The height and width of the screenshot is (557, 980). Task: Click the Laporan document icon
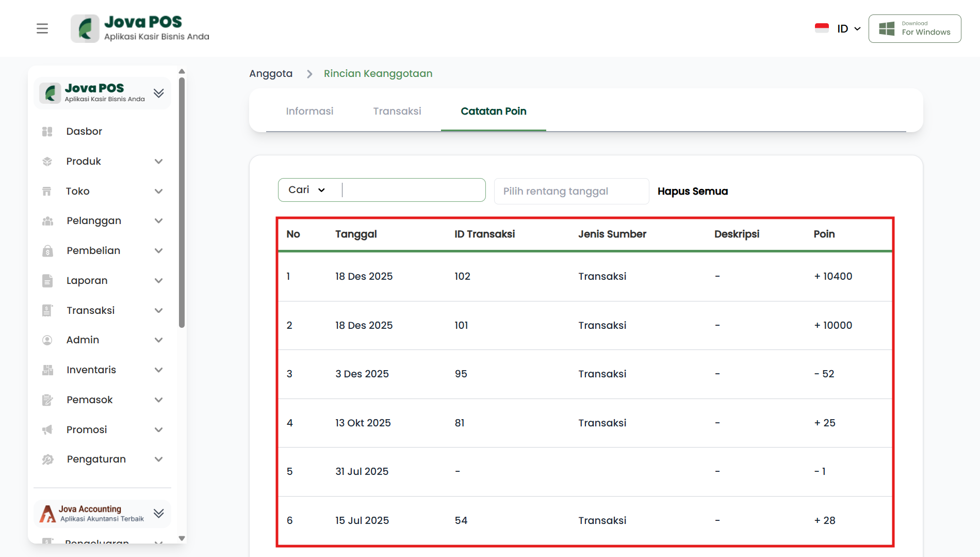click(47, 281)
